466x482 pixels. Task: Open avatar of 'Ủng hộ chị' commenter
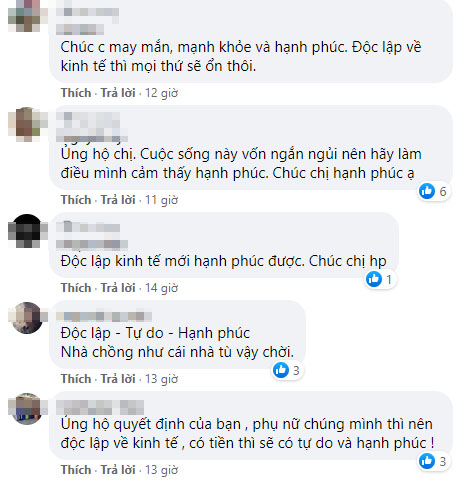click(x=27, y=124)
